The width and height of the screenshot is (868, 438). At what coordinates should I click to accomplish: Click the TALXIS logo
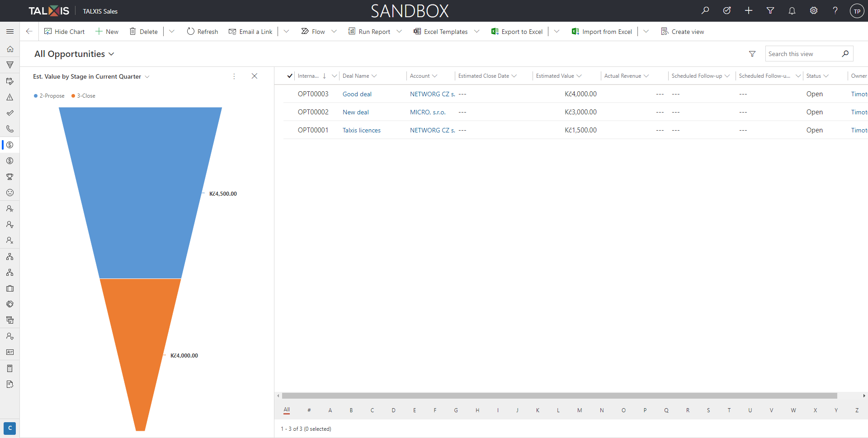tap(49, 11)
